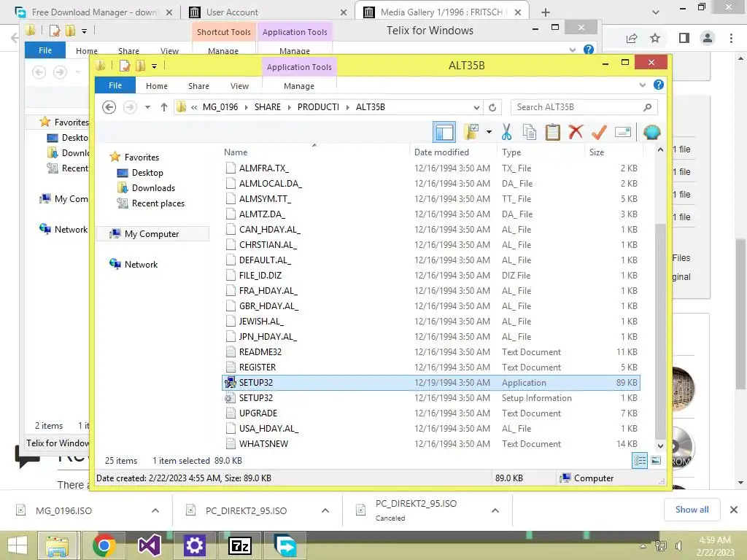Click the Copy icon in toolbar
Image resolution: width=747 pixels, height=560 pixels.
coord(530,132)
